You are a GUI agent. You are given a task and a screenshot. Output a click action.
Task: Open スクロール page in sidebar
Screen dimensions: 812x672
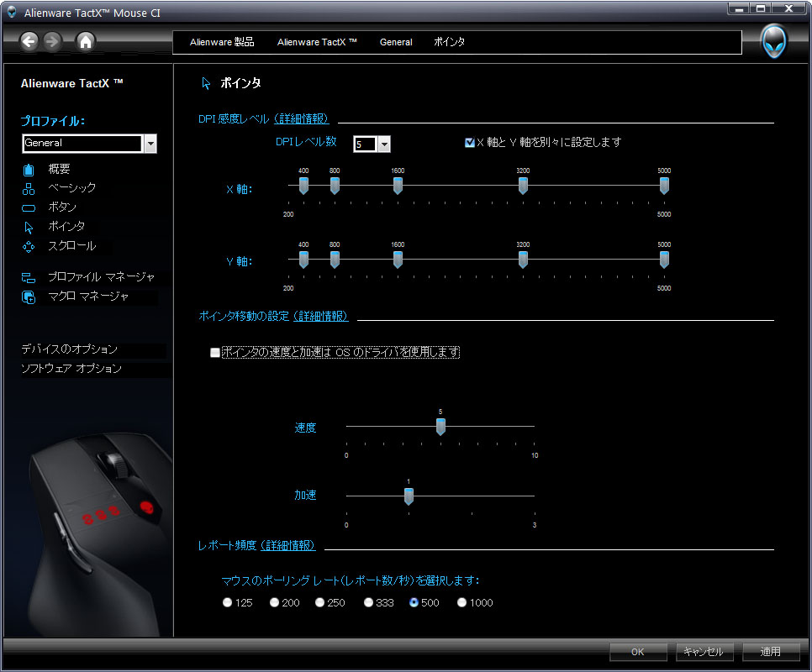[x=72, y=246]
